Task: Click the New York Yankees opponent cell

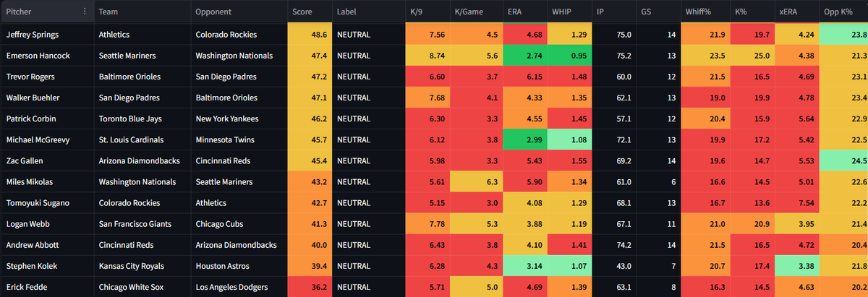Action: point(239,119)
